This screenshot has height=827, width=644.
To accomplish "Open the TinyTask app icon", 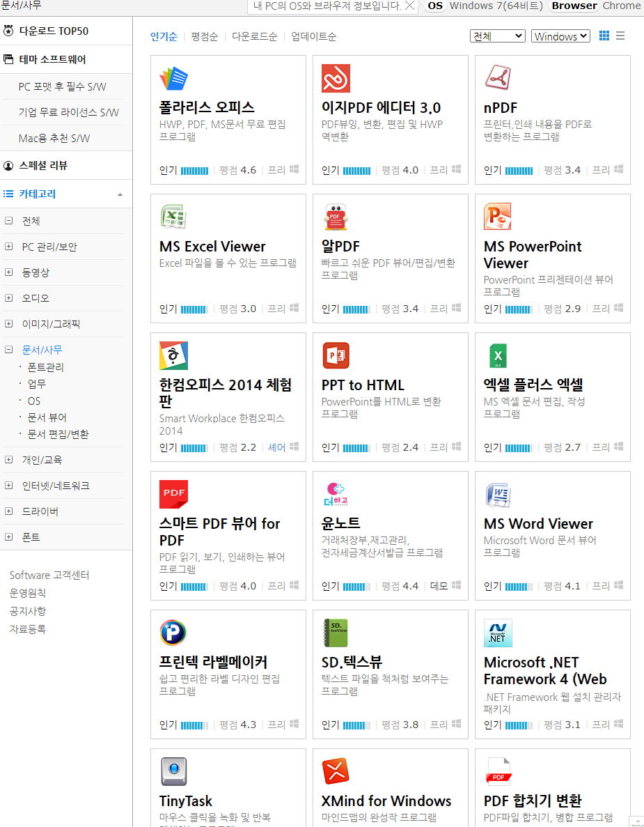I will pyautogui.click(x=173, y=772).
